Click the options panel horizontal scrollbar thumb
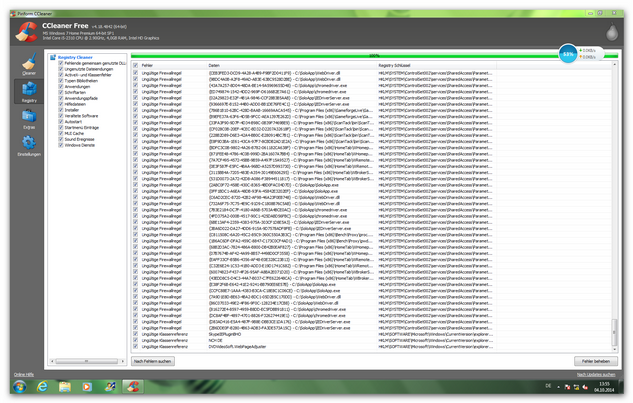Image resolution: width=633 pixels, height=403 pixels. [86, 361]
